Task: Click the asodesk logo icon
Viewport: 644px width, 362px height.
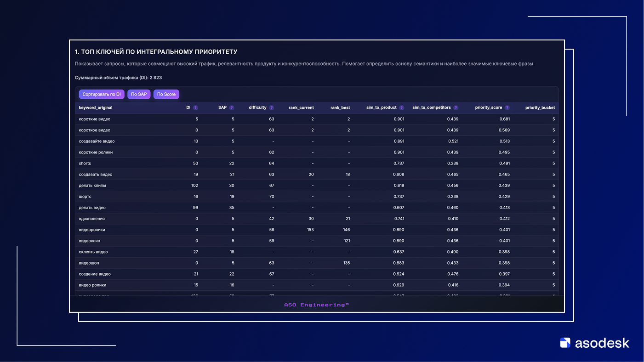Action: point(565,343)
